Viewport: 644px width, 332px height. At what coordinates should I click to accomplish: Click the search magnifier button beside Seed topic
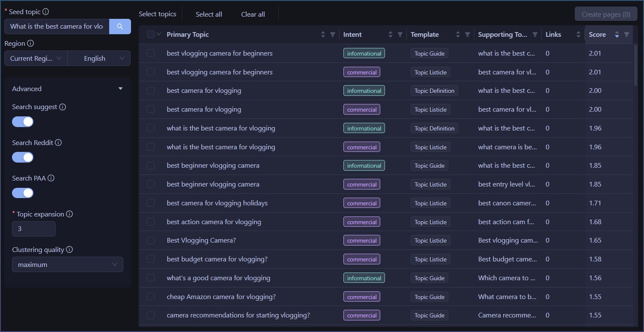120,27
